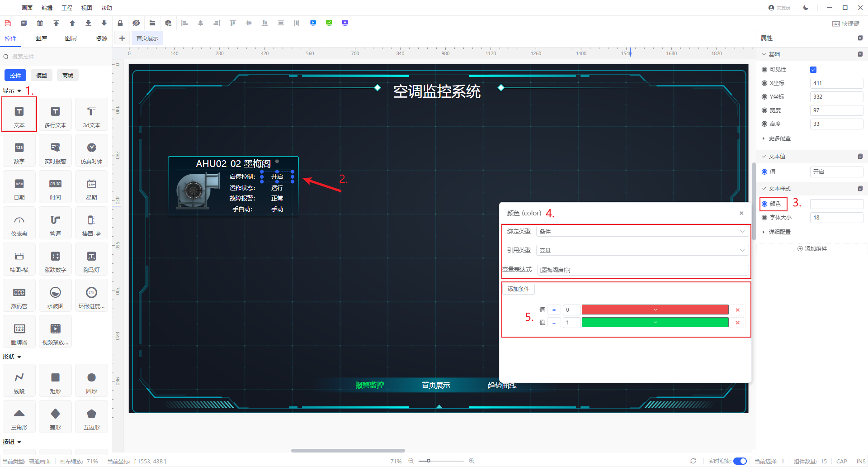Open the 绑定类型 dropdown

point(642,232)
